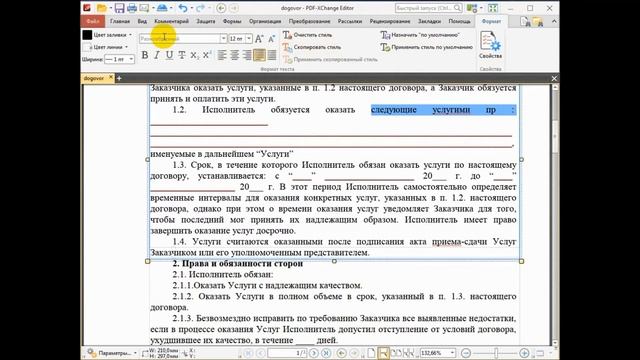Image resolution: width=640 pixels, height=360 pixels.
Task: Toggle justify alignment (highlighted)
Action: point(259,55)
